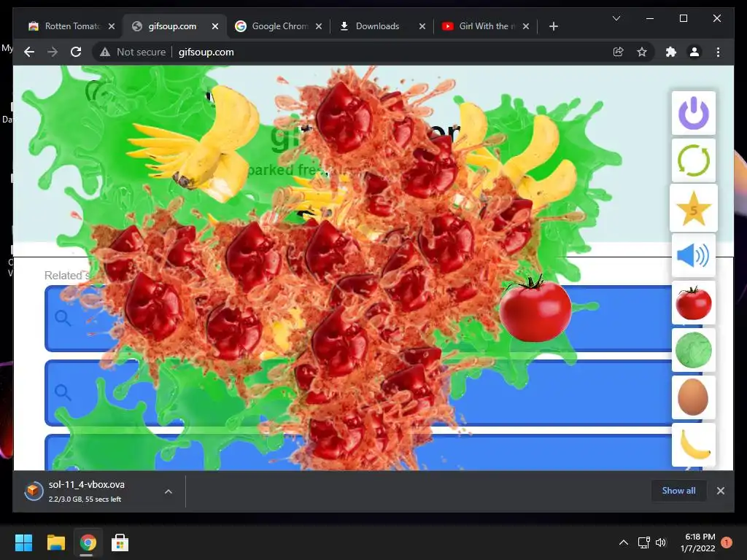The image size is (747, 560).
Task: Expand options for sol-11_4-vbox.ova download
Action: [169, 491]
